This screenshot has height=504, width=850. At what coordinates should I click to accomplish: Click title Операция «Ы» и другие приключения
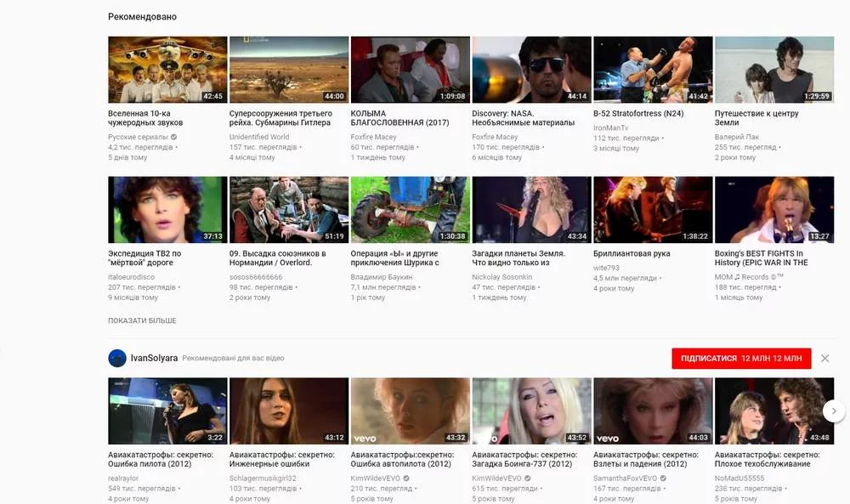(x=394, y=258)
